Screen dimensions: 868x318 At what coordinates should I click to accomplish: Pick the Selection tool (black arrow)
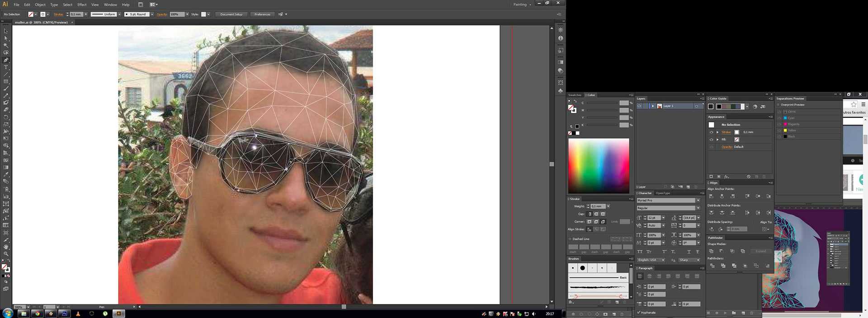point(6,31)
